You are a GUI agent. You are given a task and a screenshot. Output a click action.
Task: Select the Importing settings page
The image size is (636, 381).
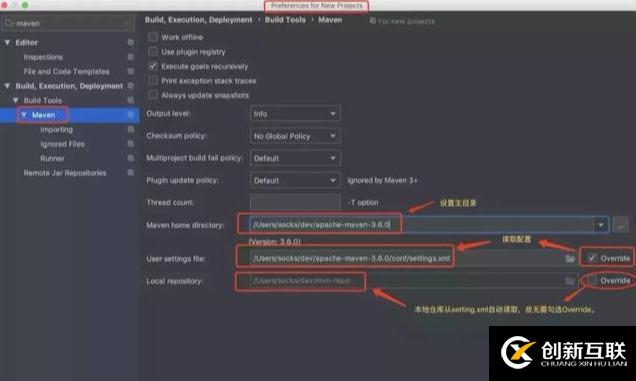click(57, 130)
